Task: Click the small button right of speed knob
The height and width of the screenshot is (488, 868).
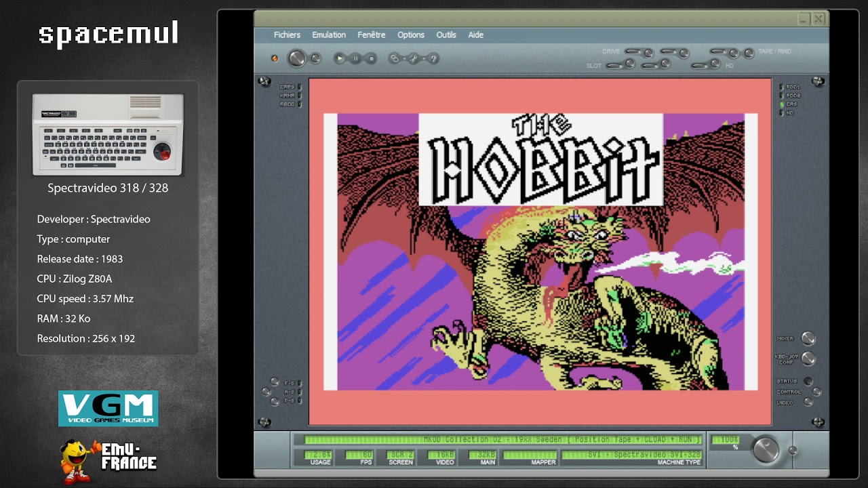Action: click(x=792, y=450)
